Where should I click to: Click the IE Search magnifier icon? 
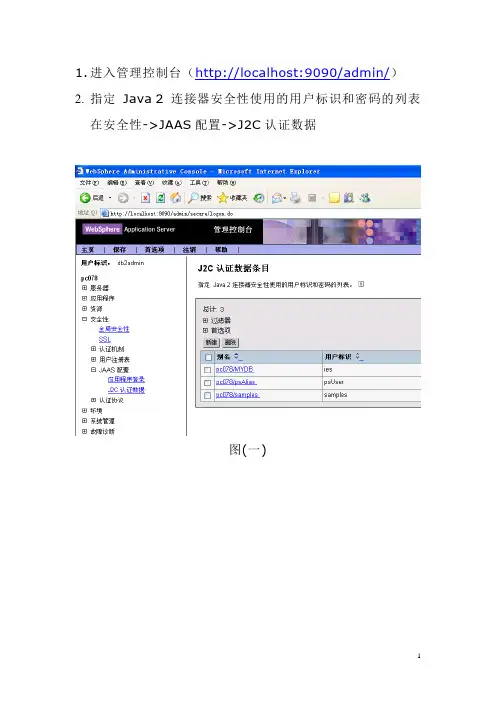pos(193,197)
